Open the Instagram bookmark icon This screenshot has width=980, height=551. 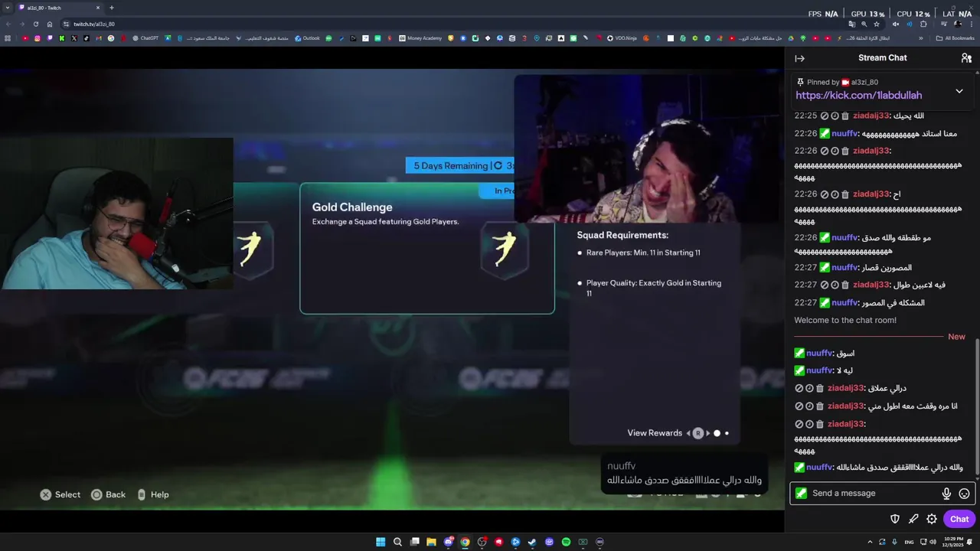[x=38, y=38]
